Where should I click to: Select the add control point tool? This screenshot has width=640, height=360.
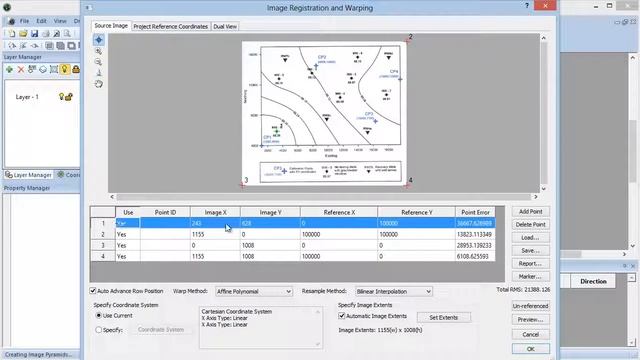(x=99, y=40)
